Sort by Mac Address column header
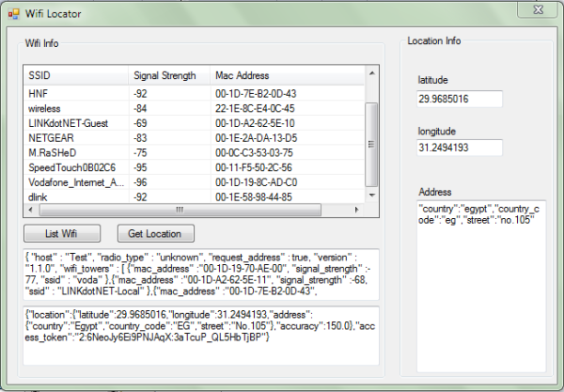564x392 pixels. click(x=287, y=75)
